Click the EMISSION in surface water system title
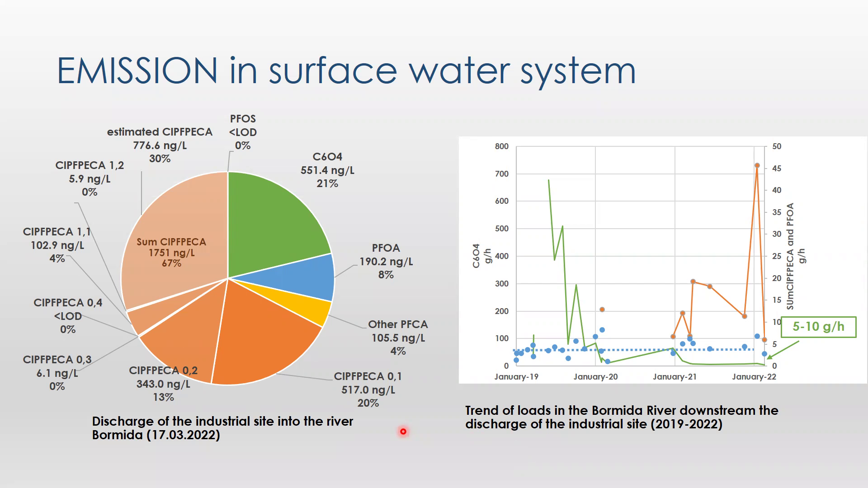868x488 pixels. coord(346,71)
